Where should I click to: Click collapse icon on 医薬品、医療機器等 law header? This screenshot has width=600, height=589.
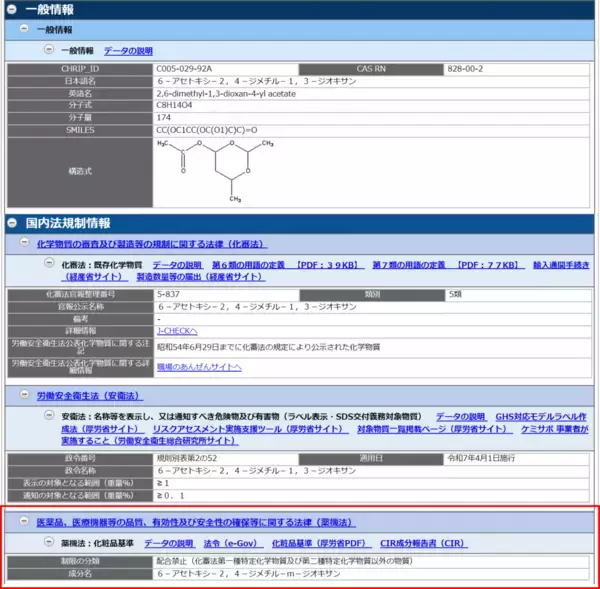click(25, 522)
